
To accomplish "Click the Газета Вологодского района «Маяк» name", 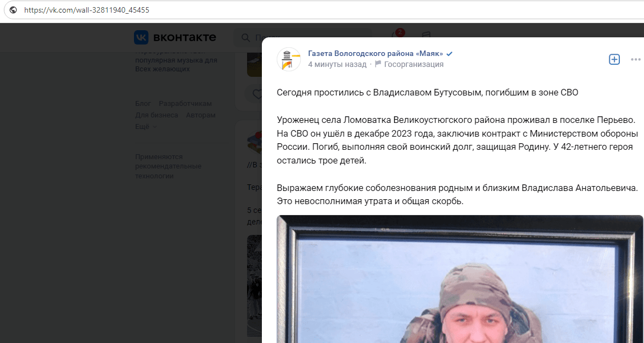I will pyautogui.click(x=376, y=54).
